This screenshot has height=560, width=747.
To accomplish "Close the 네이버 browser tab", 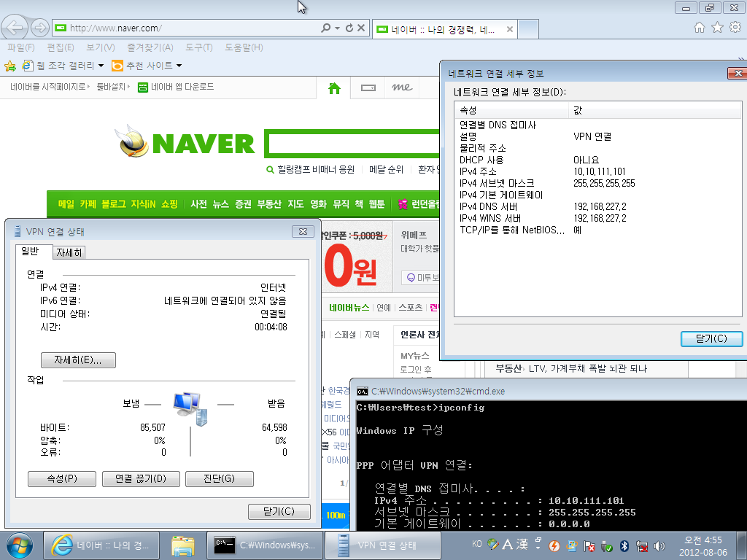I will click(510, 29).
